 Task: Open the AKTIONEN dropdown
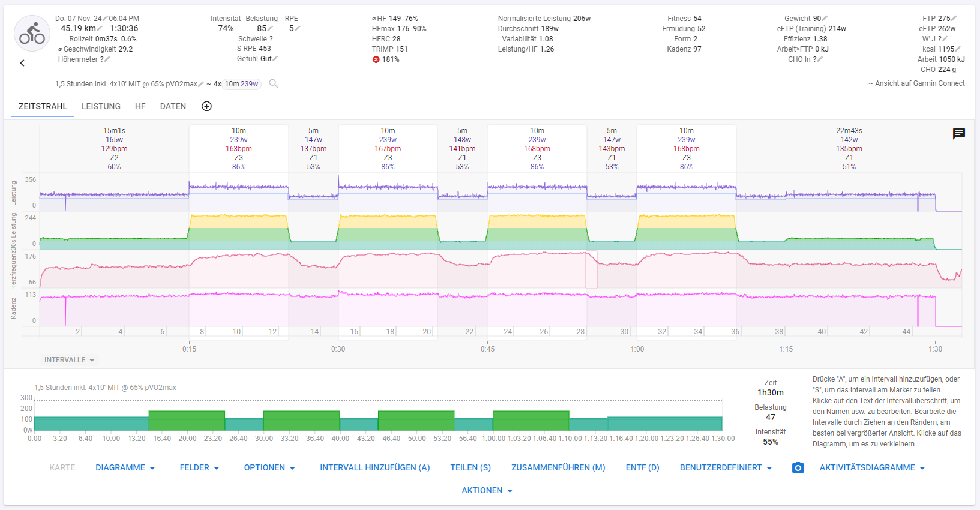pos(487,490)
